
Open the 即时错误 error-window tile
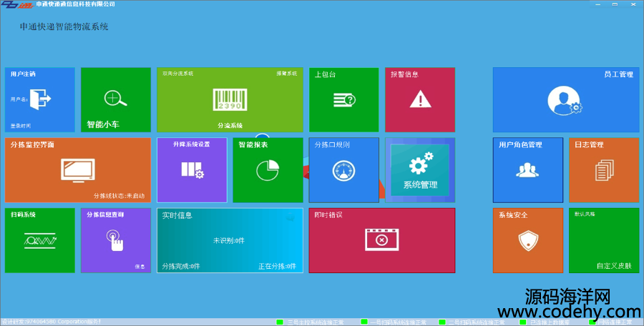[x=382, y=240]
